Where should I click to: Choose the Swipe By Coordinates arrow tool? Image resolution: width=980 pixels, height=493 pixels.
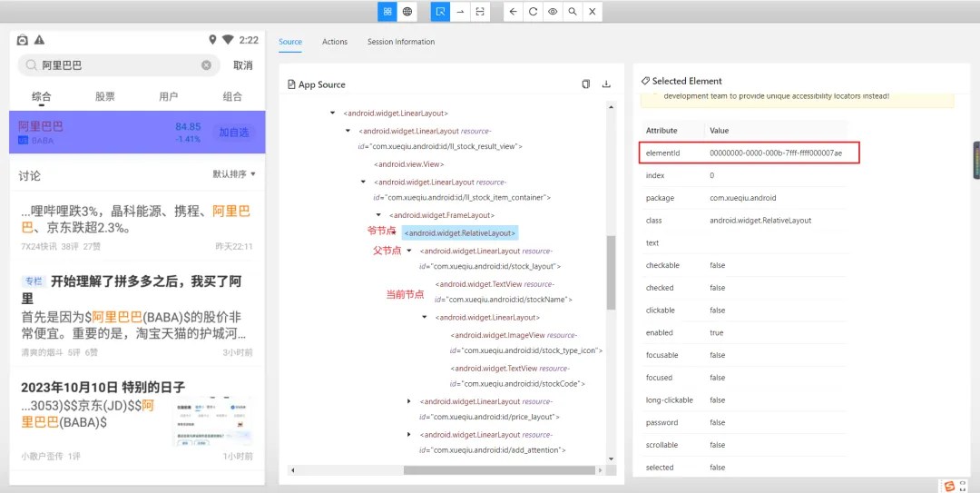point(460,11)
